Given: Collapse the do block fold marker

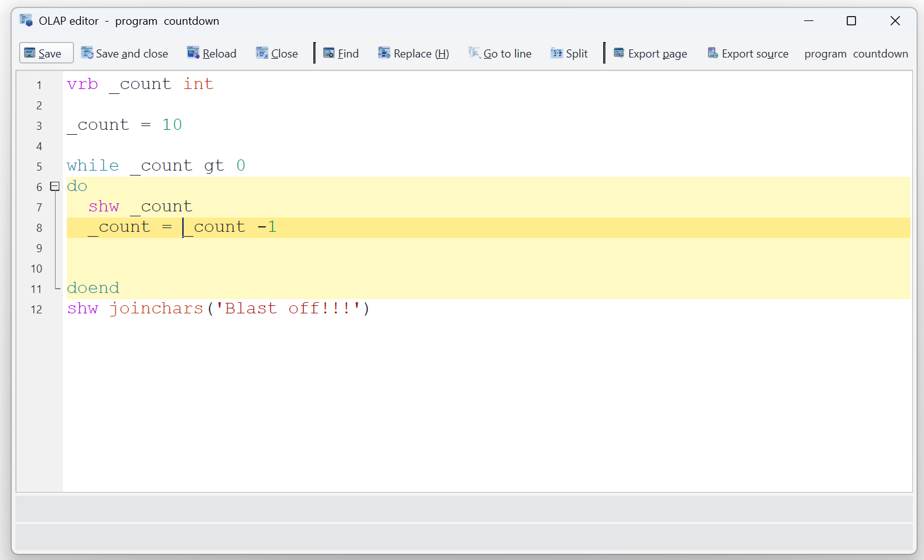Looking at the screenshot, I should coord(54,186).
